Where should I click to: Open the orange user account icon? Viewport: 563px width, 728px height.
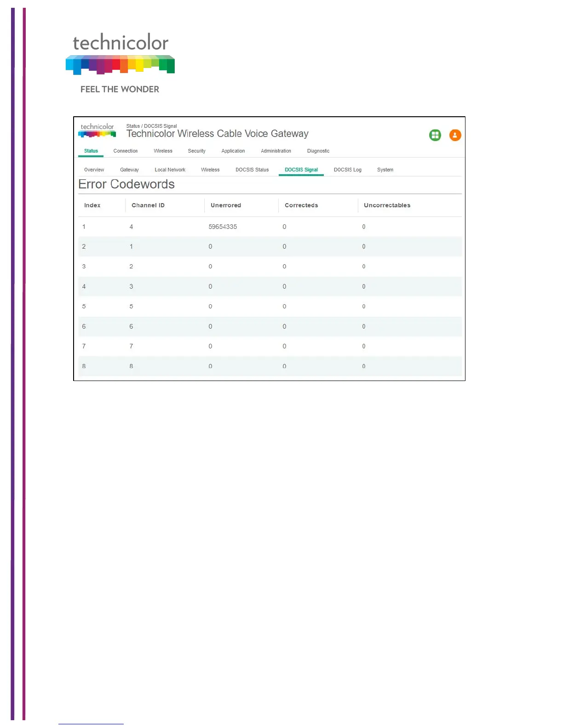[x=455, y=135]
